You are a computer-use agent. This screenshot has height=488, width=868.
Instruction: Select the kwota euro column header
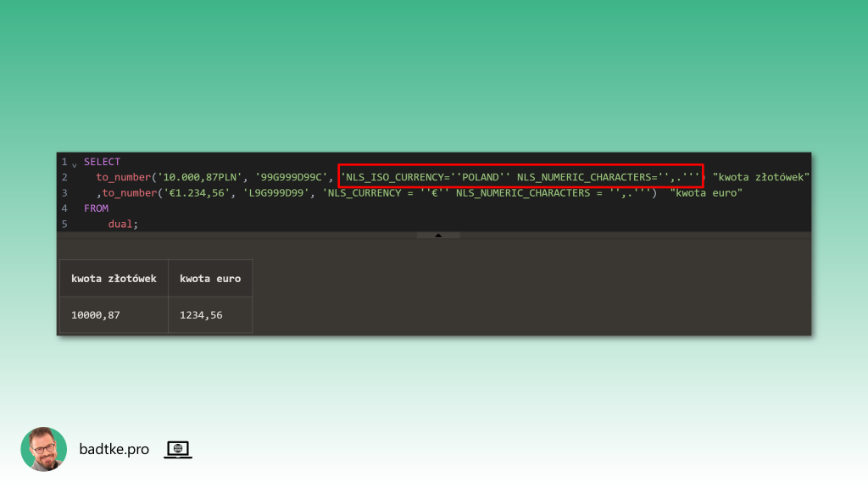point(210,279)
